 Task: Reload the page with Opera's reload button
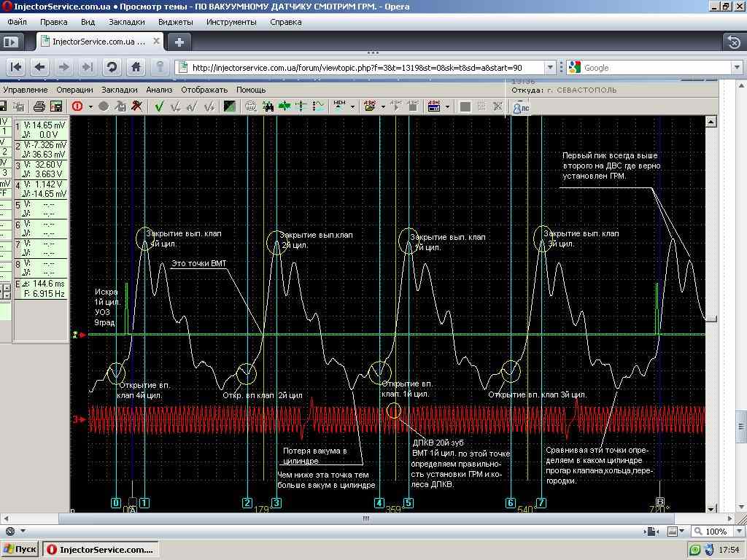point(112,67)
